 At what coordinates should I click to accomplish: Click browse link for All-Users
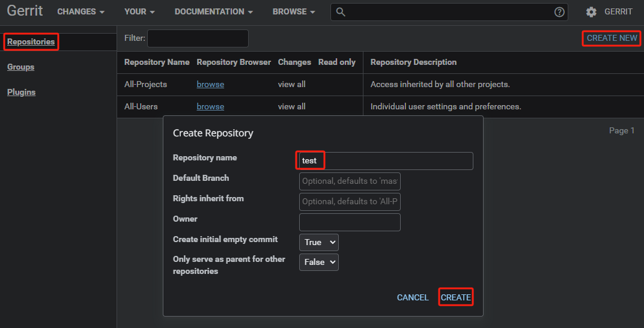210,107
